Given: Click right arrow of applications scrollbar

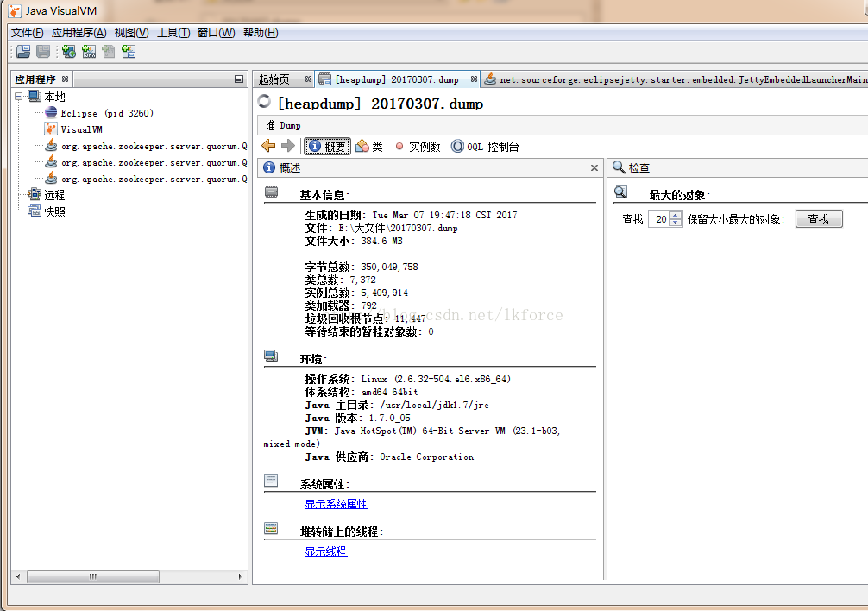Looking at the screenshot, I should (240, 576).
